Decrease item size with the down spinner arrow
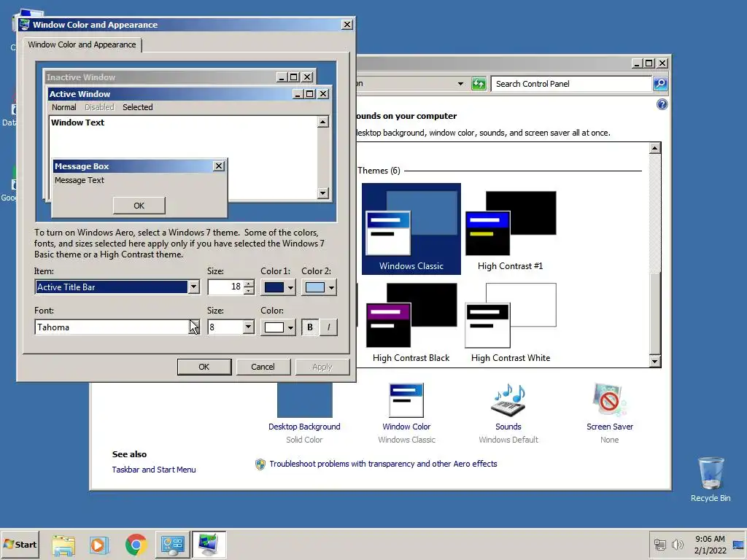This screenshot has height=560, width=747. pos(249,290)
